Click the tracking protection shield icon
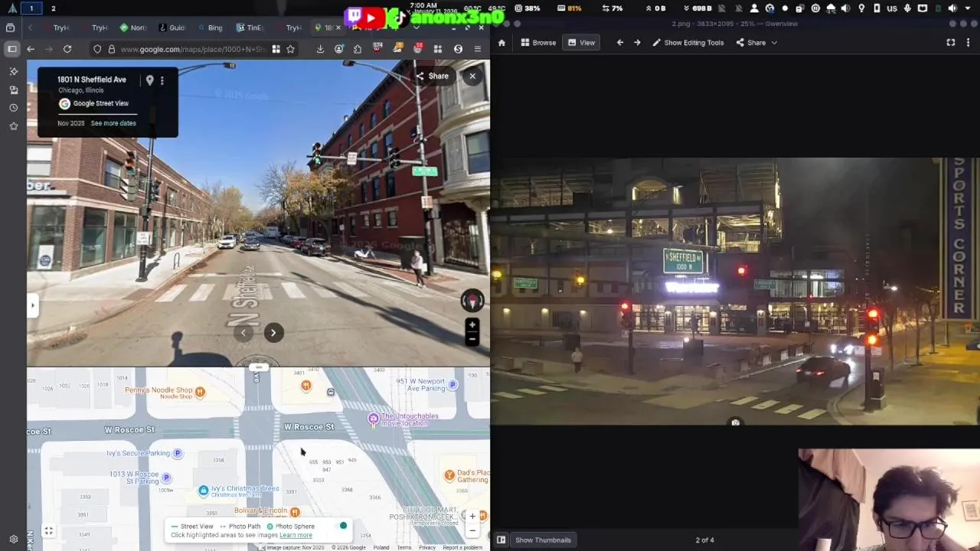Viewport: 980px width, 551px height. 97,49
